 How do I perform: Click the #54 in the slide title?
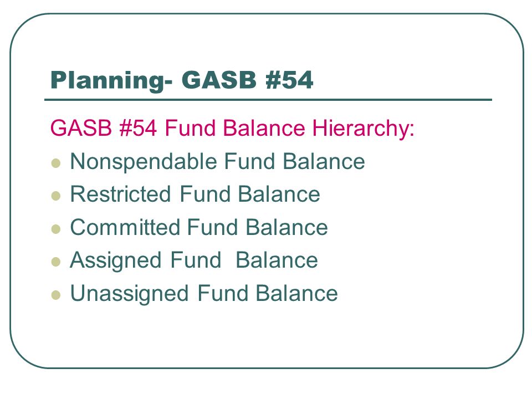(289, 80)
